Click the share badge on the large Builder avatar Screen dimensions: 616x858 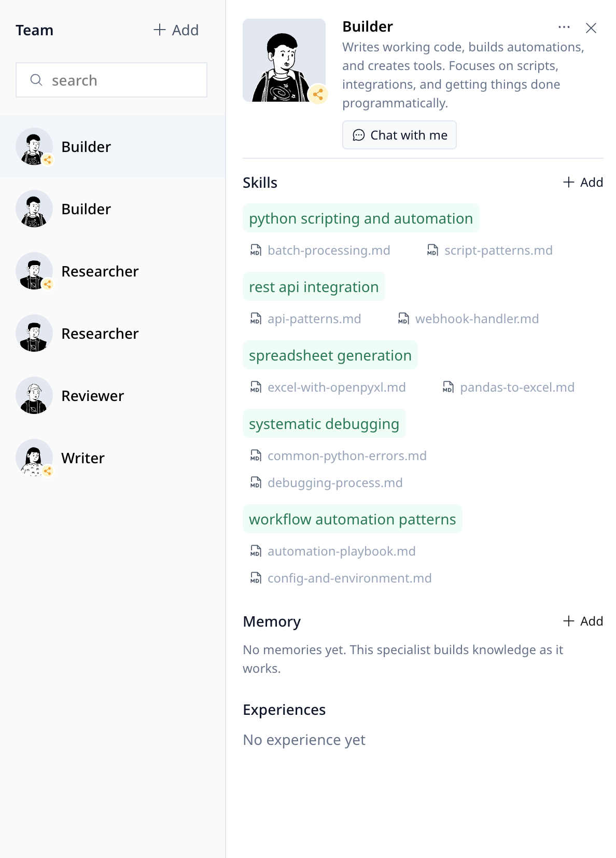[x=318, y=94]
